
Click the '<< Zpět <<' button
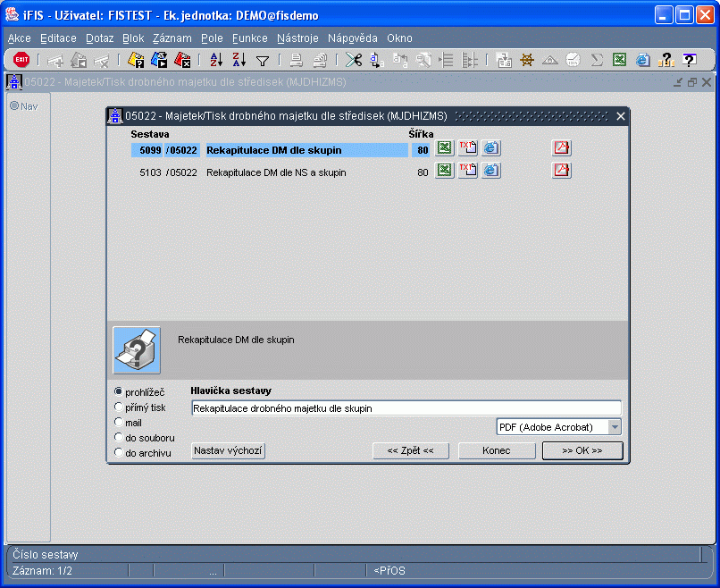point(411,450)
